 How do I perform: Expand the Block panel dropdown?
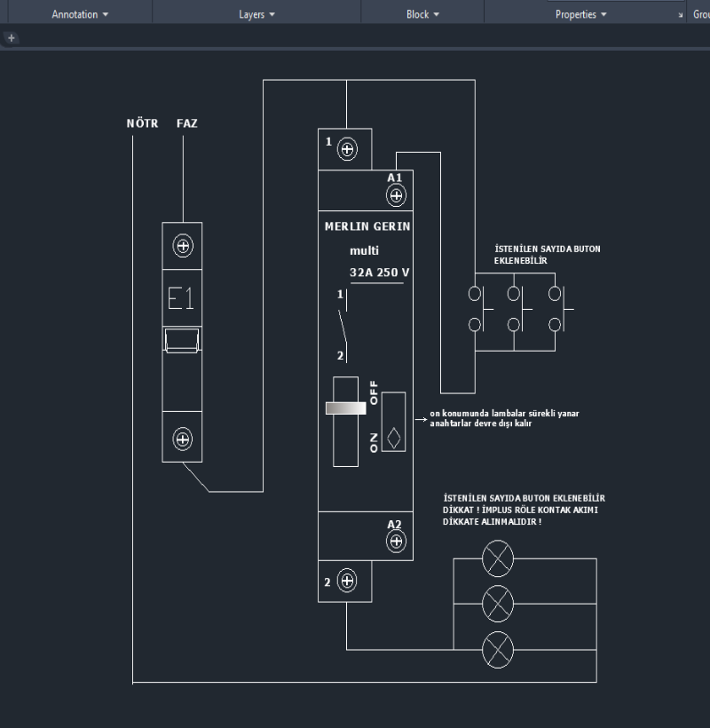422,14
